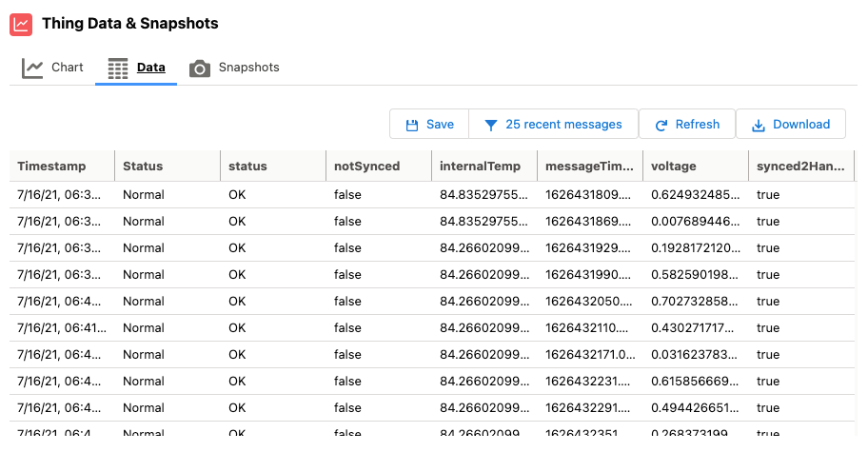The image size is (868, 452).
Task: Open the 25 recent messages filter
Action: (553, 124)
